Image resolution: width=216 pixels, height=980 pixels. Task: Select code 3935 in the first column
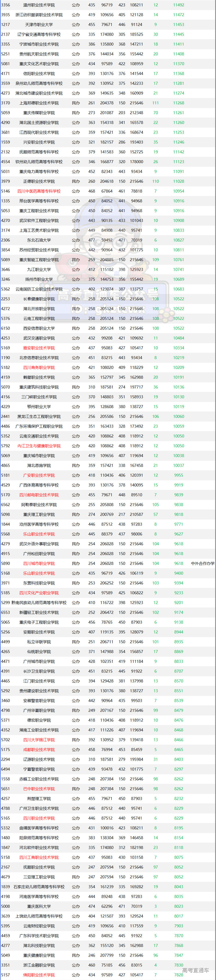point(5,15)
